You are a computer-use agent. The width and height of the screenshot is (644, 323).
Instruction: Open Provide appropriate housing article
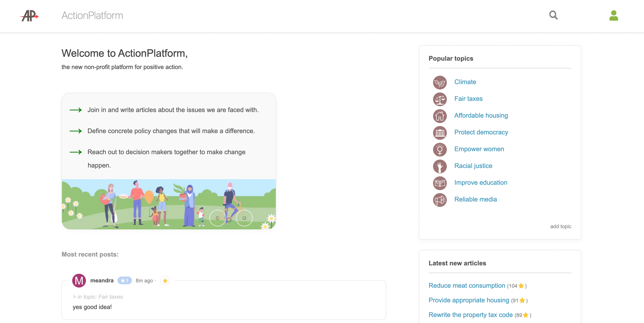(469, 300)
